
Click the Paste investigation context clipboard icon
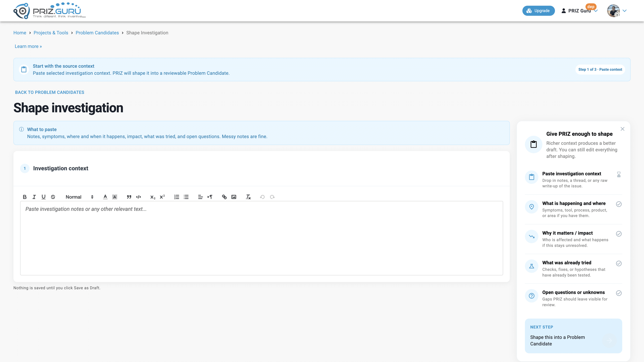point(532,177)
